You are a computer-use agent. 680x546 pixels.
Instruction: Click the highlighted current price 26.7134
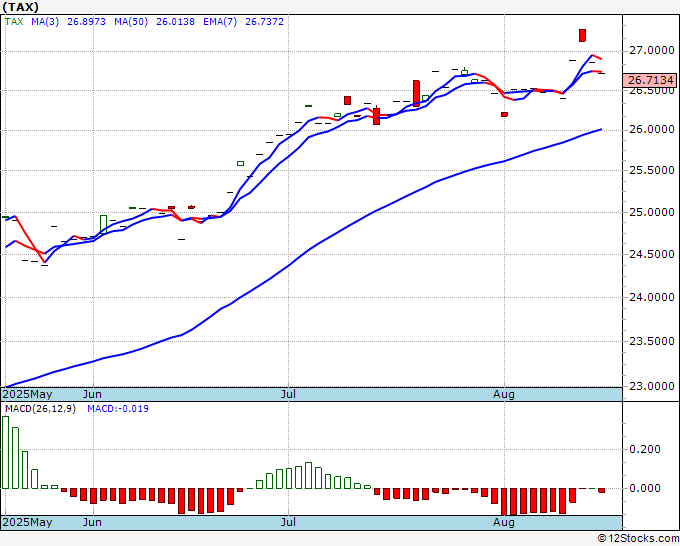tap(650, 80)
